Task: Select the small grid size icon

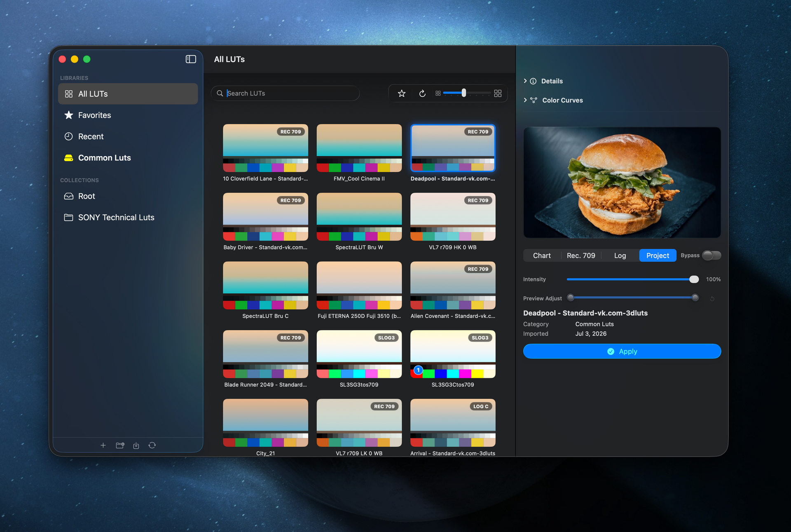Action: 438,94
